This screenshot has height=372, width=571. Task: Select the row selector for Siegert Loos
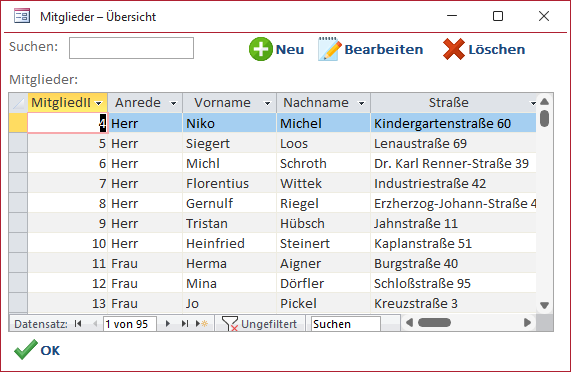tap(18, 143)
